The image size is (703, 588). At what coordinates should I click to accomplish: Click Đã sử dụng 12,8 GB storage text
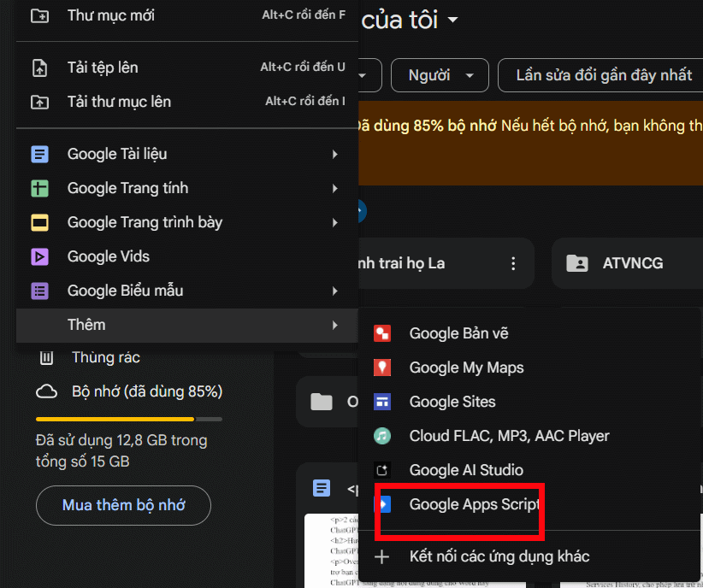[x=121, y=451]
